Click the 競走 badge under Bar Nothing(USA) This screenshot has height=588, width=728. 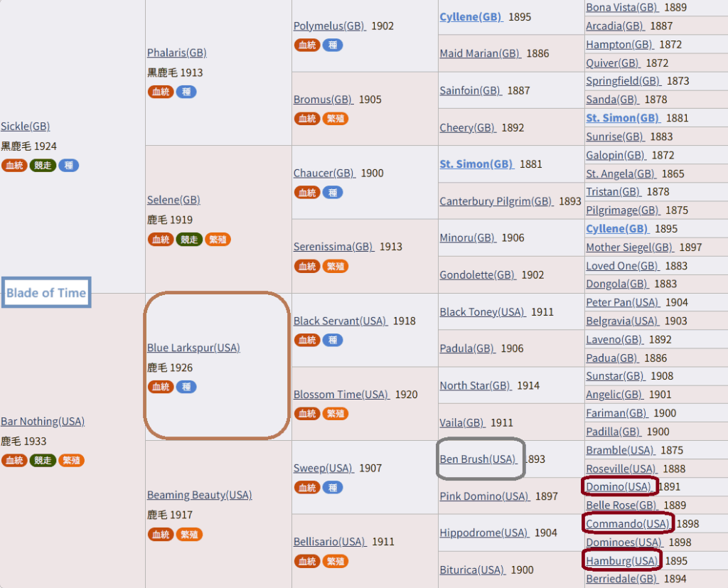click(x=43, y=460)
